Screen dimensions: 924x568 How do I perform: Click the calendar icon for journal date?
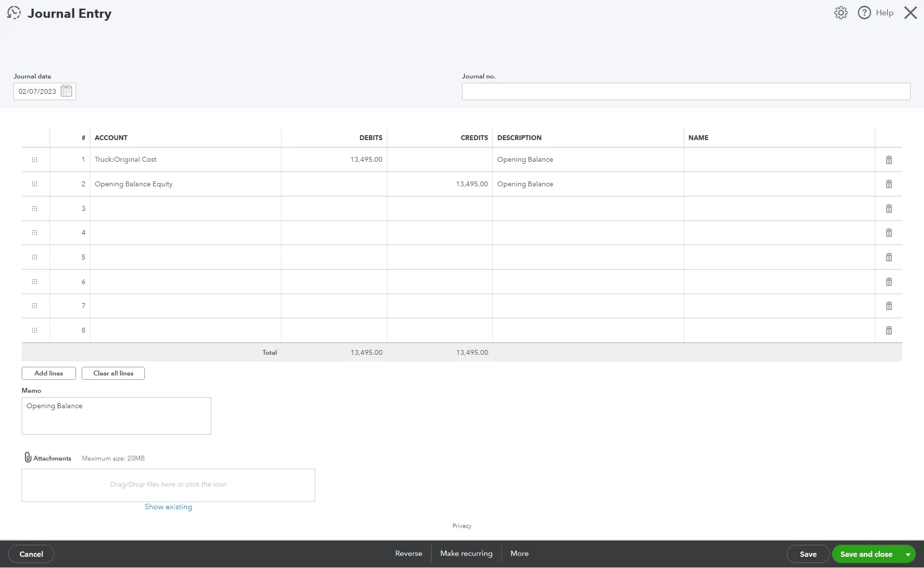[66, 90]
